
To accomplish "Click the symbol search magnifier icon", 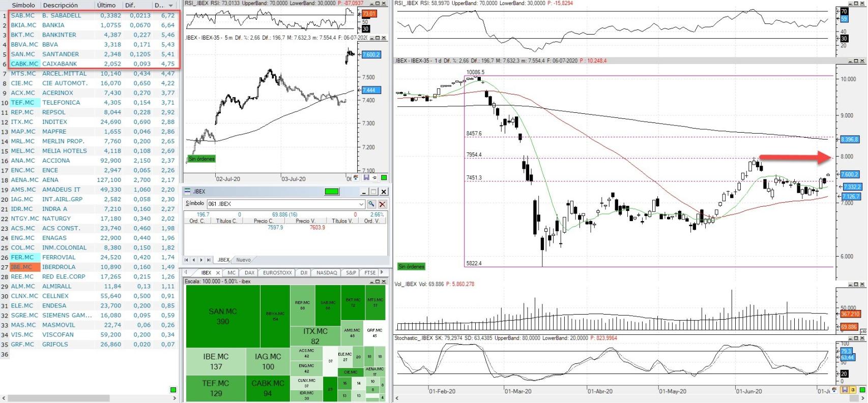I will tap(371, 204).
